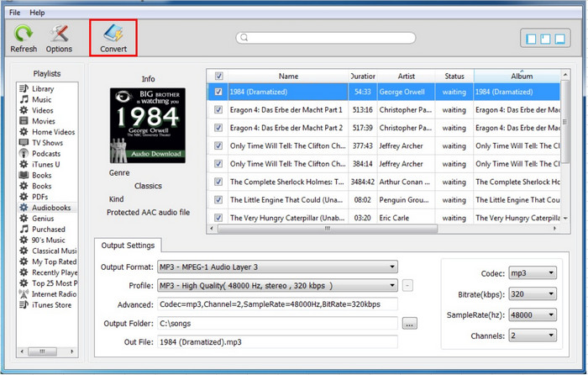Image resolution: width=588 pixels, height=375 pixels.
Task: Click the Output Folder field C:\songs
Action: pos(277,323)
